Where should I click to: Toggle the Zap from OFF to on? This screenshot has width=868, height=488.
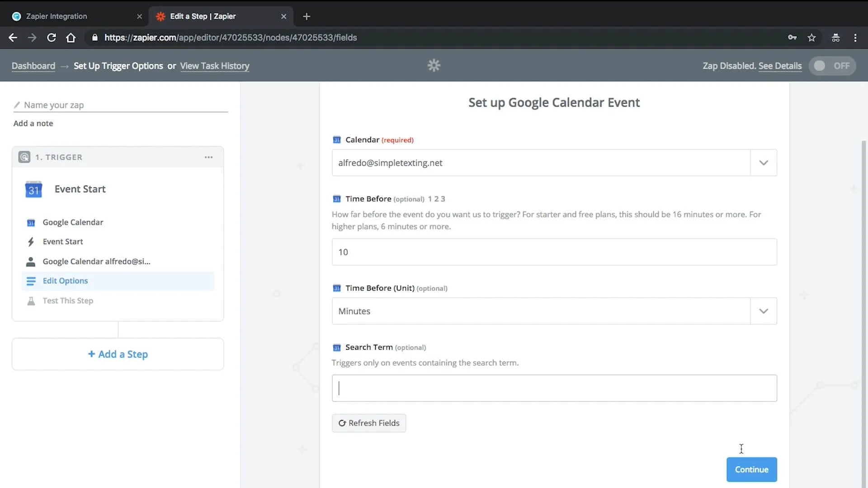pyautogui.click(x=832, y=66)
